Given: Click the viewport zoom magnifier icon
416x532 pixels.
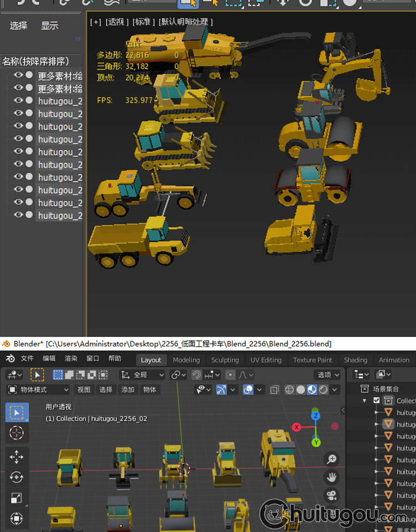Looking at the screenshot, I should pyautogui.click(x=332, y=459).
